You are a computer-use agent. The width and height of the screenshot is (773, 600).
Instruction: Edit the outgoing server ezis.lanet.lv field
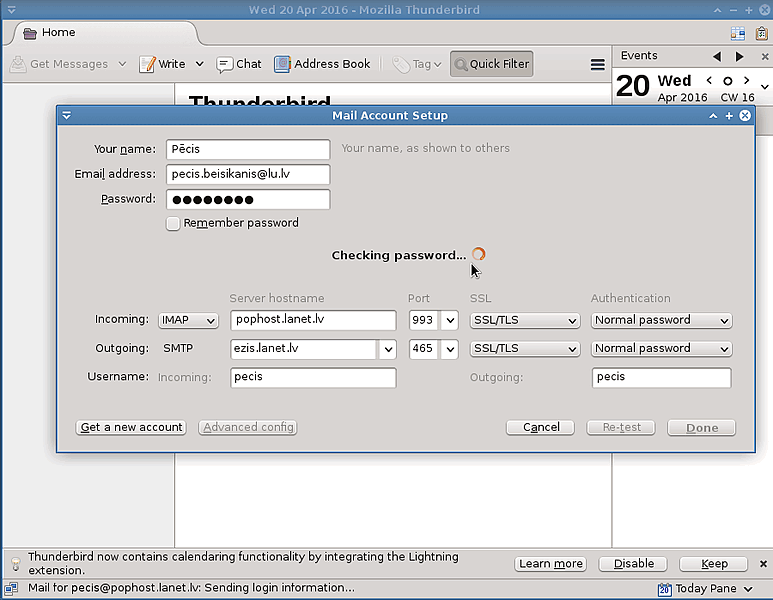(304, 349)
